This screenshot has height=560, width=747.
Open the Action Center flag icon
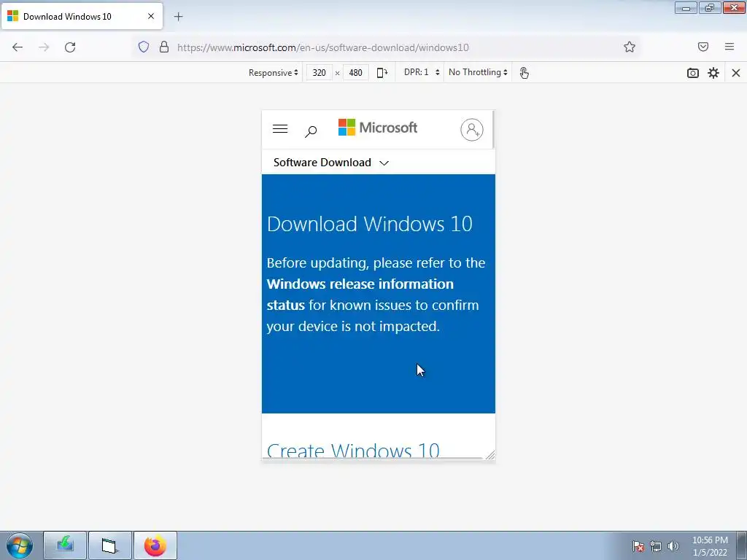coord(638,546)
